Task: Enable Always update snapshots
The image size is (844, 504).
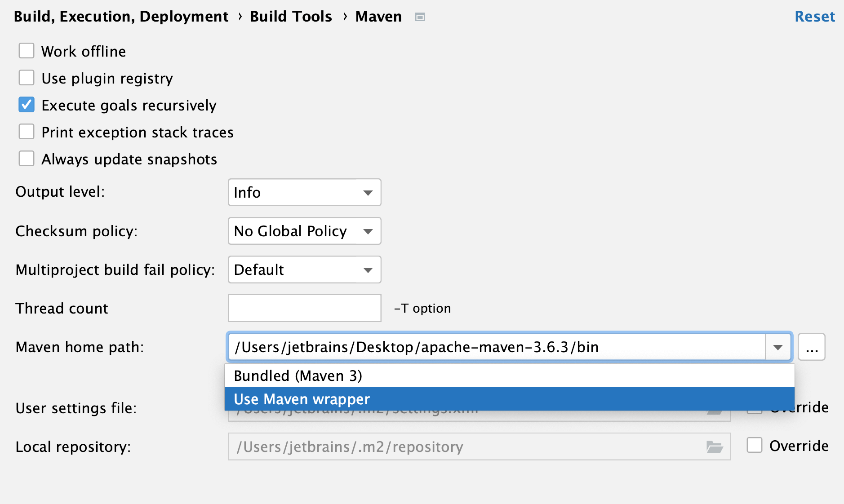Action: (x=27, y=158)
